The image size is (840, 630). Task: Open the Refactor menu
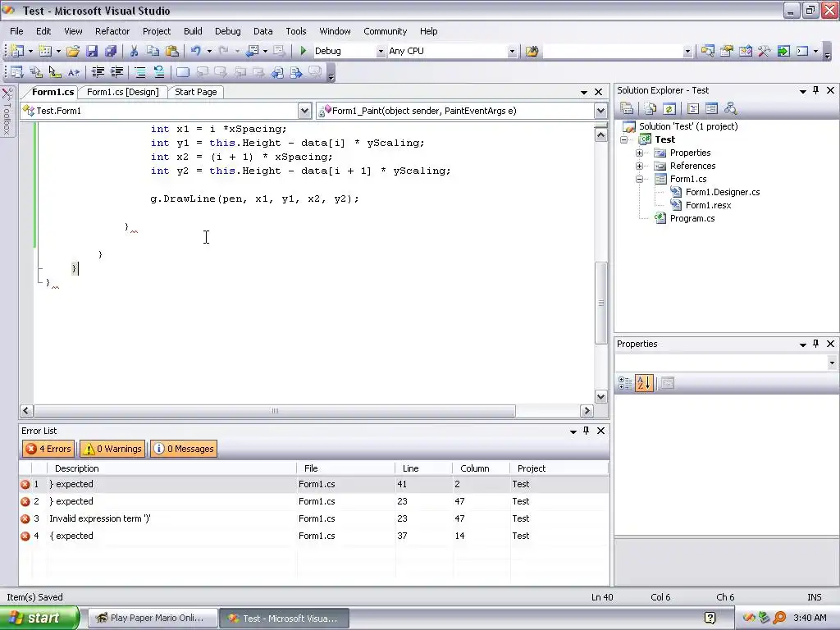tap(112, 31)
